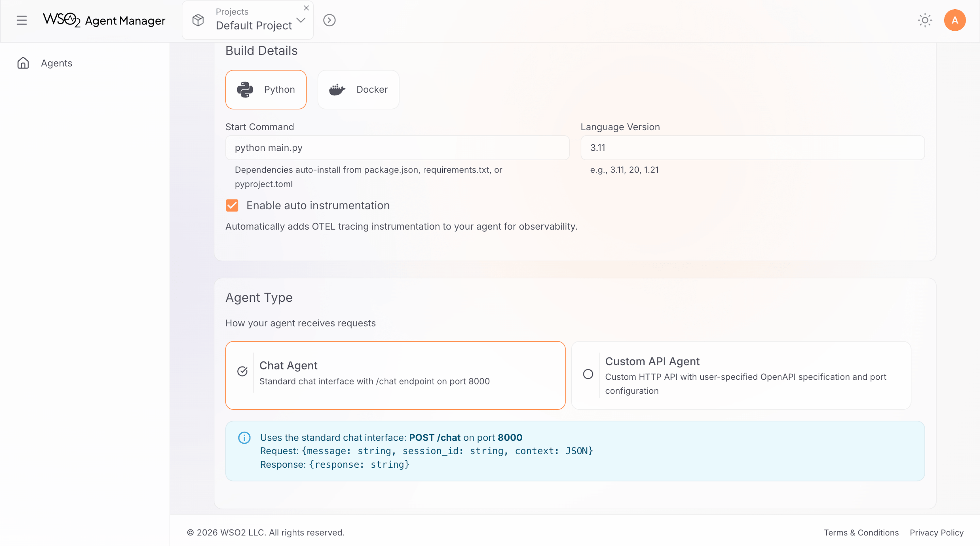The image size is (980, 546).
Task: Open the user avatar menu
Action: (x=955, y=20)
